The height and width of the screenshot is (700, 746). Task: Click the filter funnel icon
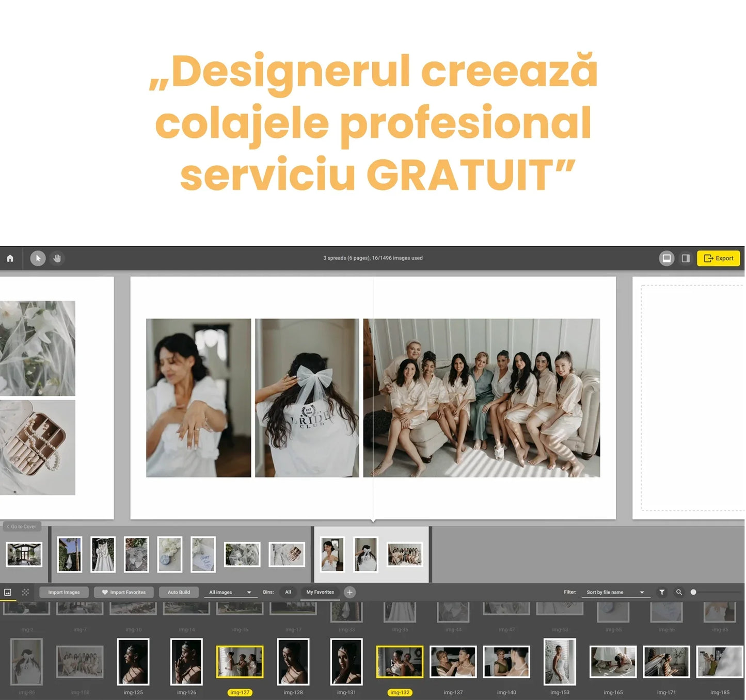662,592
